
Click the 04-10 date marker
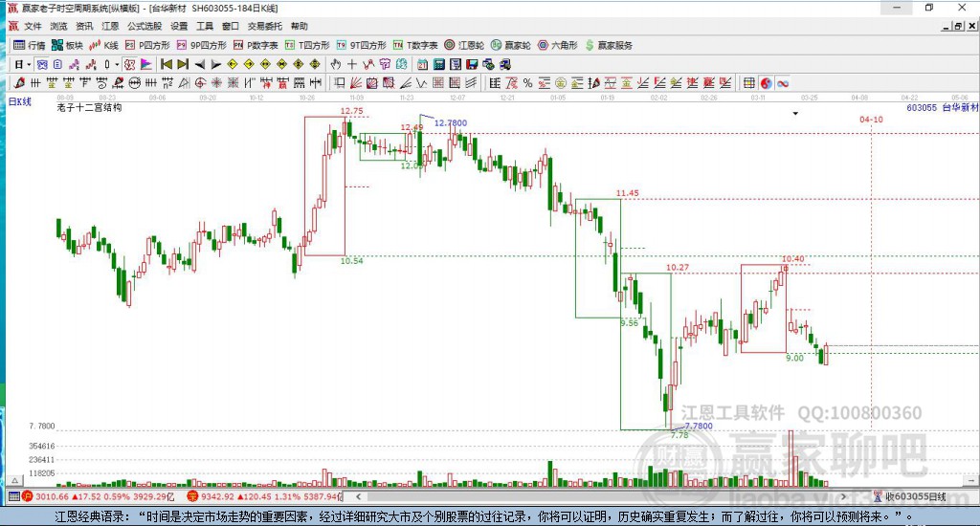point(871,120)
